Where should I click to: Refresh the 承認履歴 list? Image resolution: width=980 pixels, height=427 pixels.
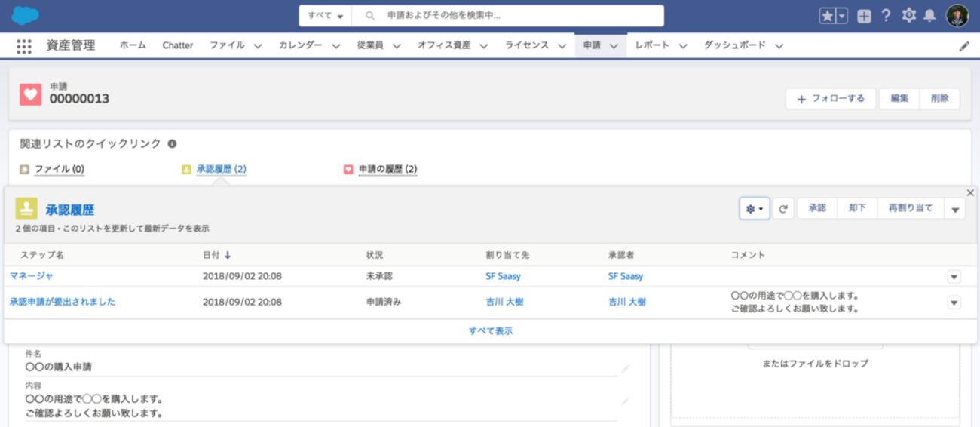[783, 208]
